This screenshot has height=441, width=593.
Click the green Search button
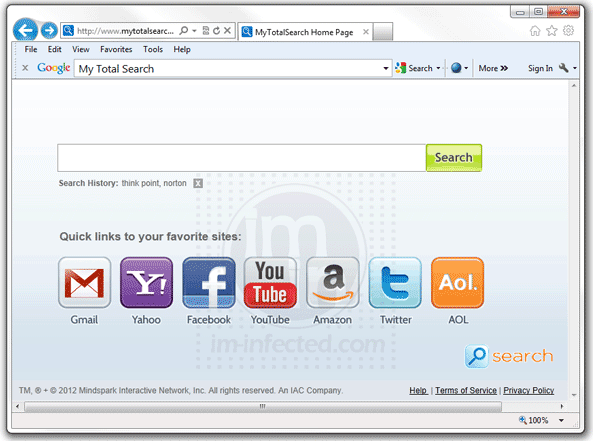(x=454, y=157)
